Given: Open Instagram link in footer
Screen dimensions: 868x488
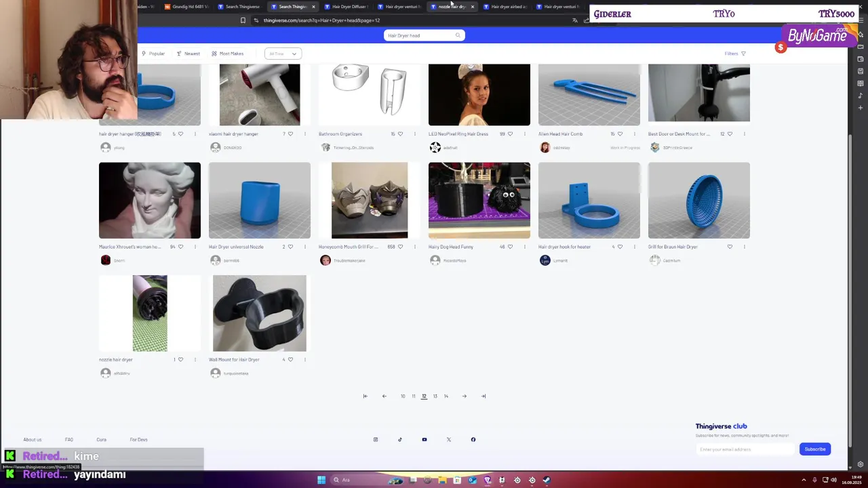Looking at the screenshot, I should [376, 440].
